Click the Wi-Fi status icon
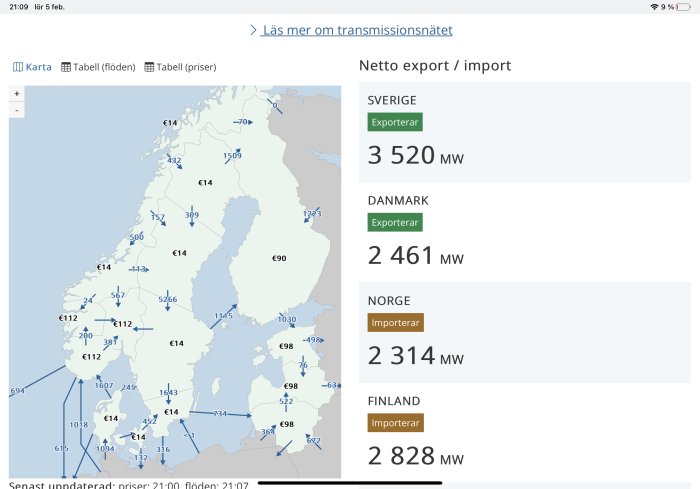 (654, 7)
